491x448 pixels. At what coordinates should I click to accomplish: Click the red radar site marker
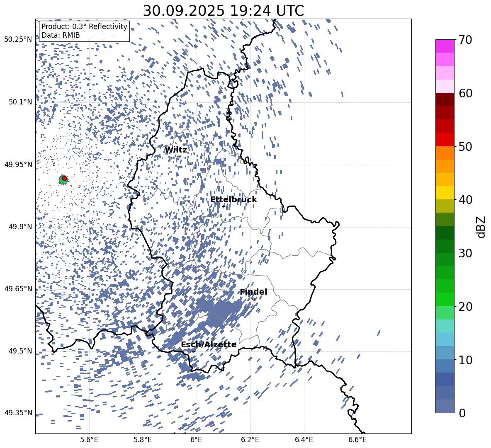[x=64, y=179]
